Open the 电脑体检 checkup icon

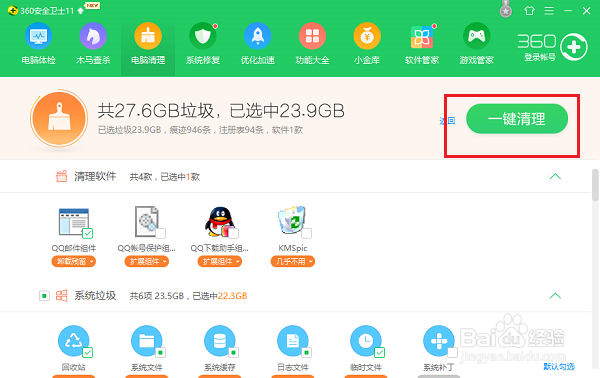tap(38, 36)
